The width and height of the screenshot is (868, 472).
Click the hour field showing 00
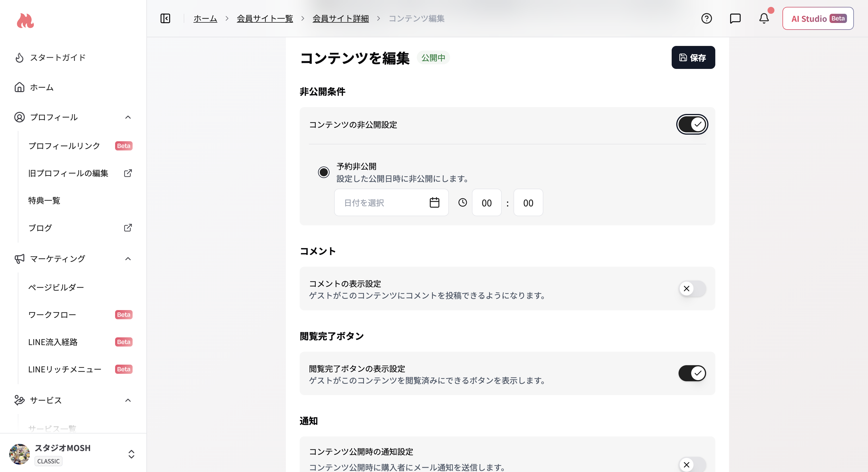[x=487, y=203]
